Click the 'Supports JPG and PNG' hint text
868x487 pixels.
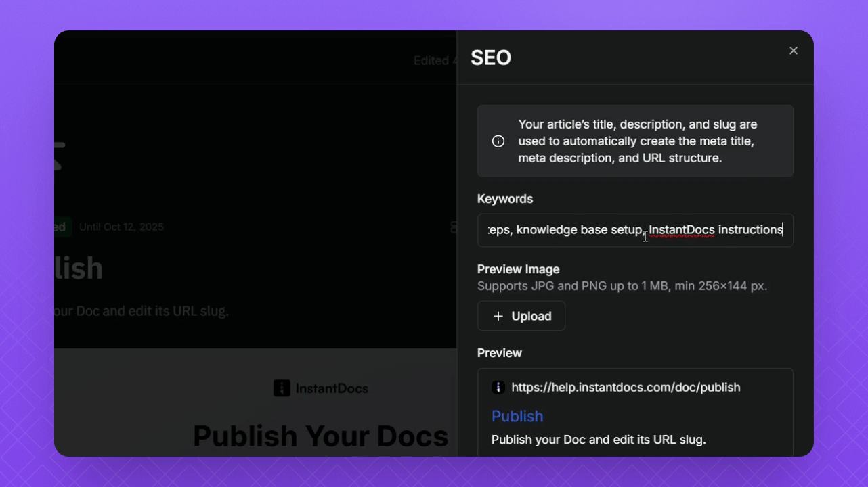tap(622, 286)
